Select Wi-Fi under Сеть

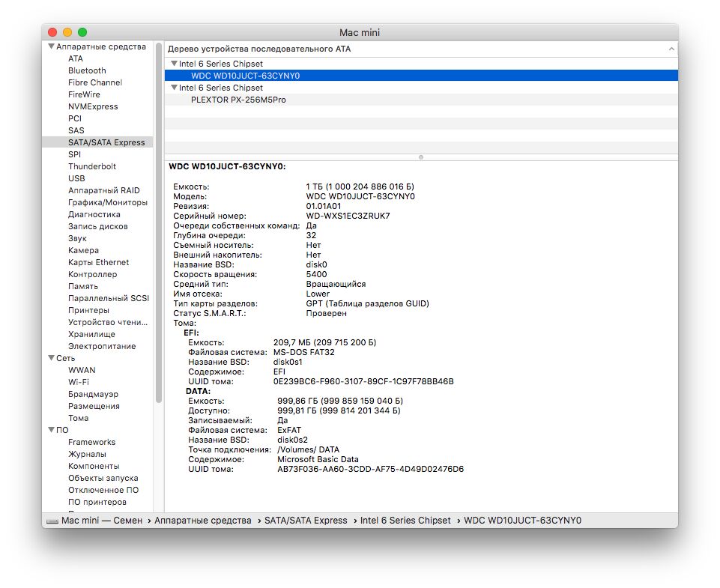pos(79,381)
